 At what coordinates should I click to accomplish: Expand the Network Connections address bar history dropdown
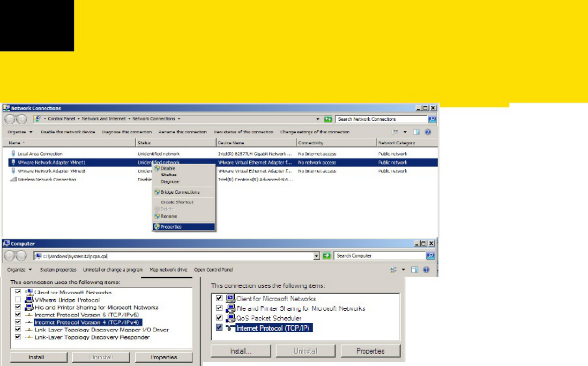click(x=318, y=119)
